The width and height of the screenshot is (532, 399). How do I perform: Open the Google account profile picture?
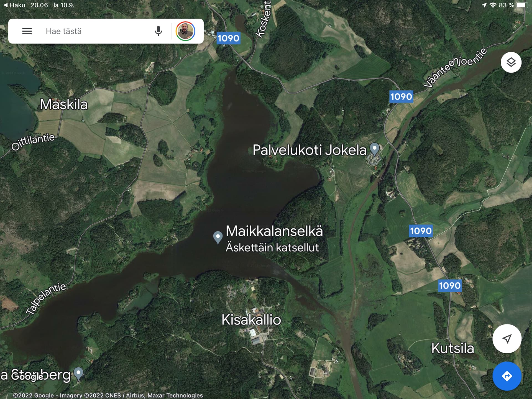tap(185, 31)
